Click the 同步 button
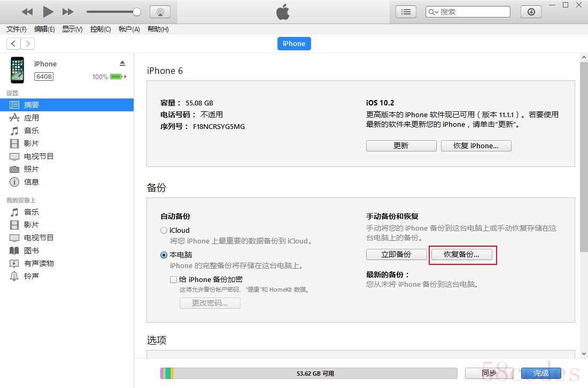Screen dimensions: 588x388 pos(489,373)
